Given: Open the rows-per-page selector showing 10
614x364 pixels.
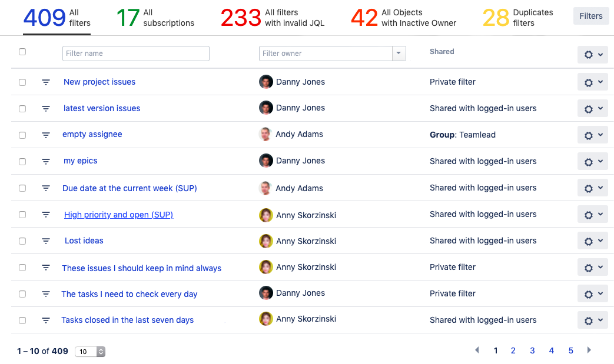Looking at the screenshot, I should [x=90, y=352].
